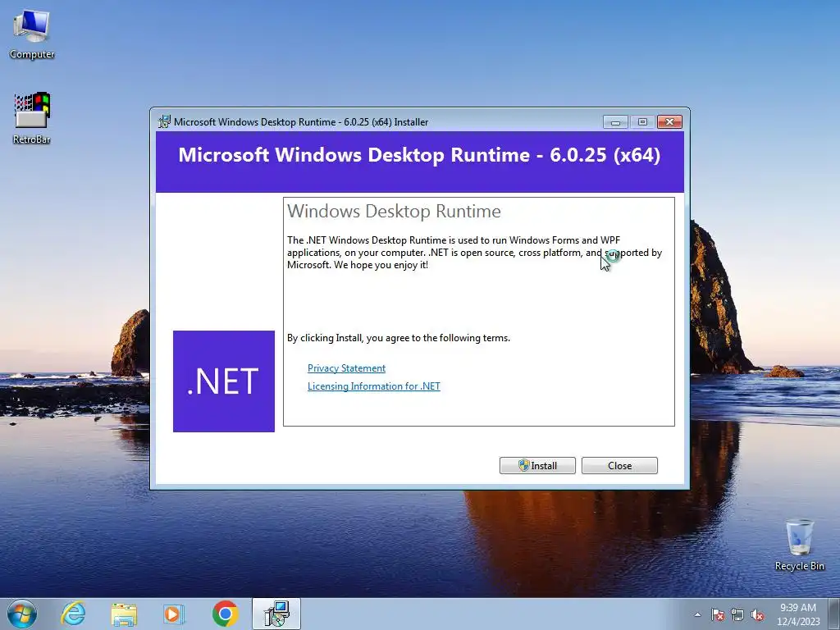Screen dimensions: 840x630
Task: Minimize the installer window
Action: click(x=615, y=122)
